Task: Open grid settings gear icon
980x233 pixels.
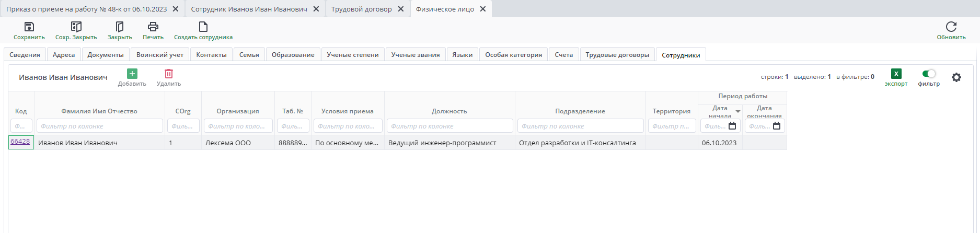Action: [x=956, y=77]
